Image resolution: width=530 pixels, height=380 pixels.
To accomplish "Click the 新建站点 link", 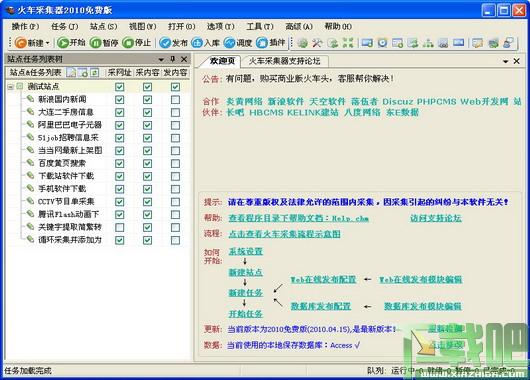I will point(246,272).
